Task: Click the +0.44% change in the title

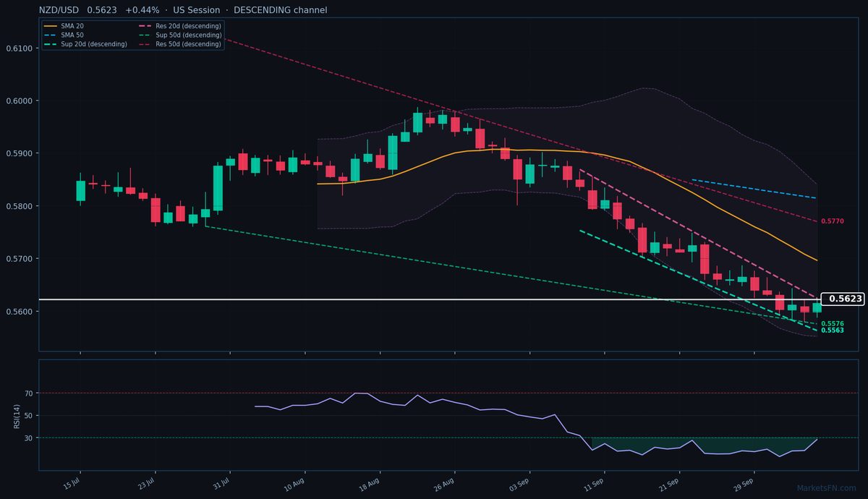Action: (142, 10)
